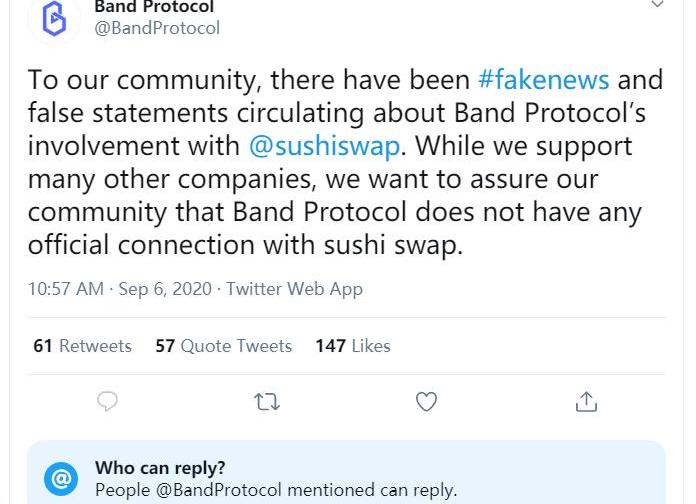696x504 pixels.
Task: Open the share tweet icon
Action: tap(586, 402)
